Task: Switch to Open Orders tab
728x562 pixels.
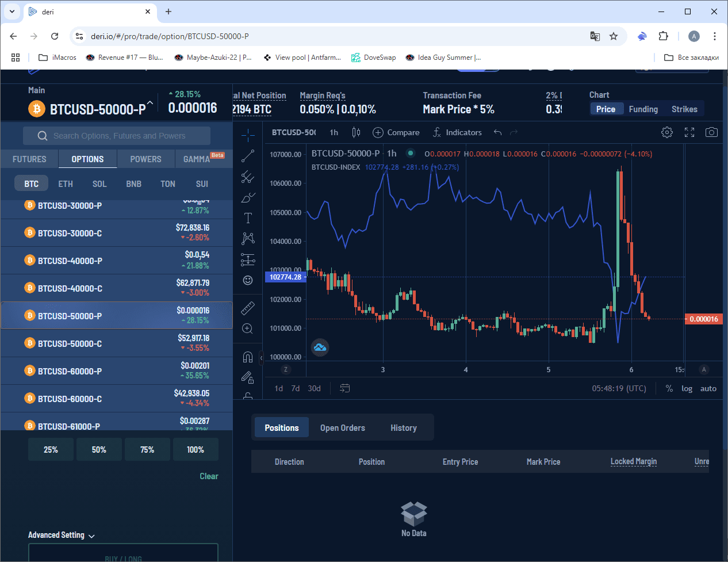Action: click(343, 428)
